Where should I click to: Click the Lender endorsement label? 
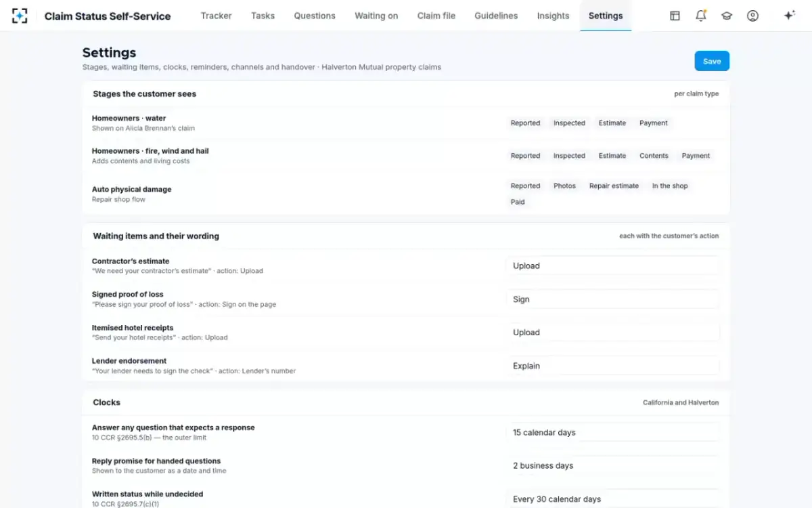pos(129,361)
